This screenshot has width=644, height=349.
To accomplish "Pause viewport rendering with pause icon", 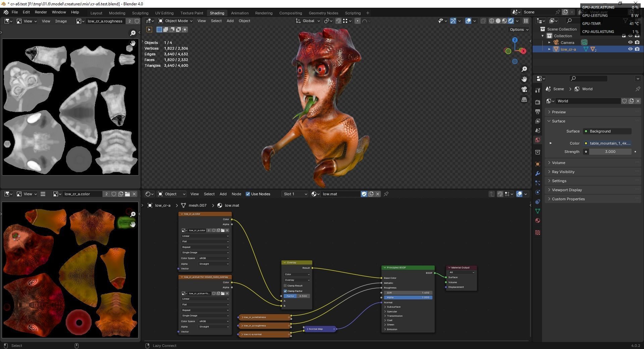I will (526, 21).
